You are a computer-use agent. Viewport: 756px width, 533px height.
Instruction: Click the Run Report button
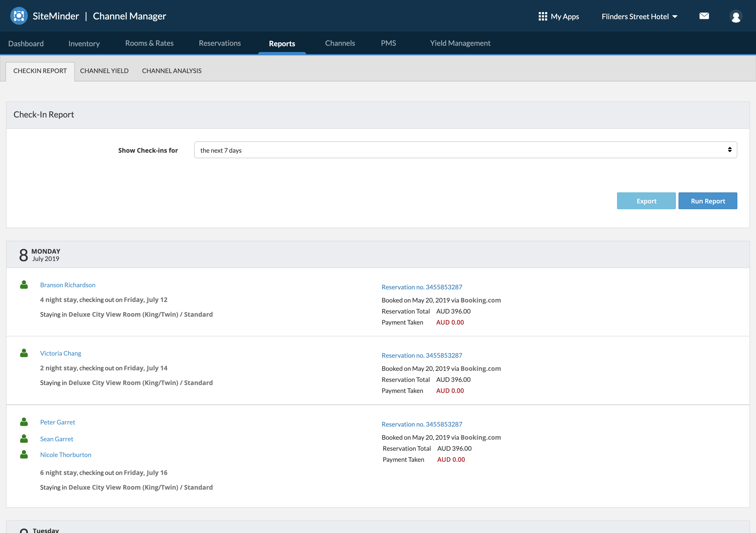point(708,201)
